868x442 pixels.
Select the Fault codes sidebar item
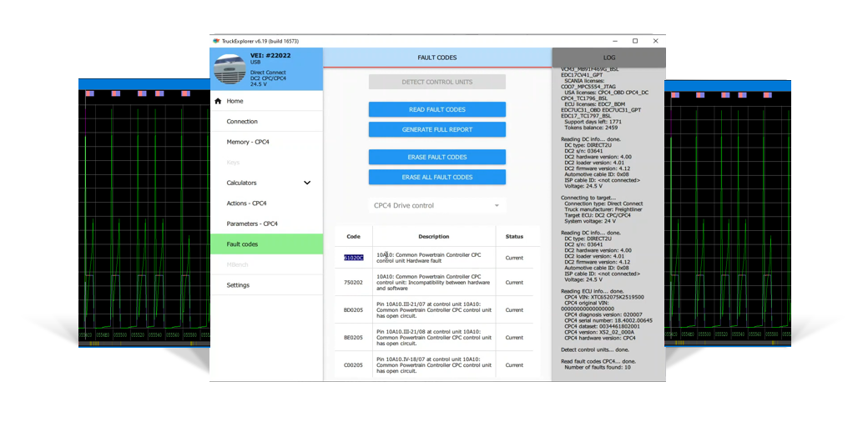point(242,244)
